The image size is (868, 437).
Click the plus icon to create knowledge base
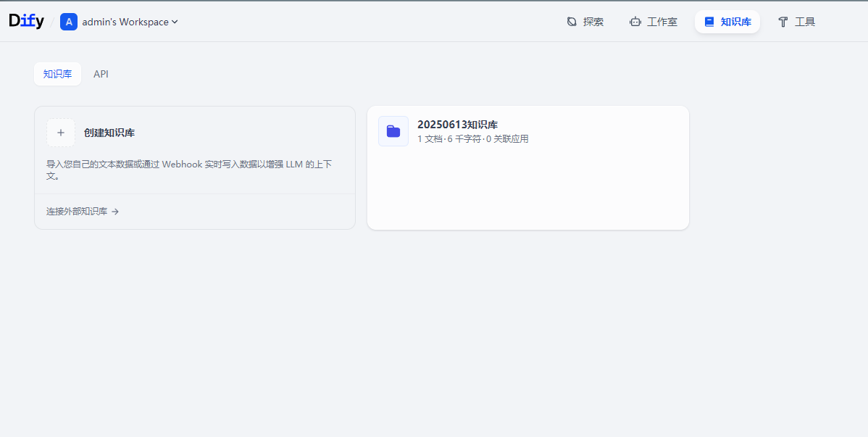tap(61, 133)
